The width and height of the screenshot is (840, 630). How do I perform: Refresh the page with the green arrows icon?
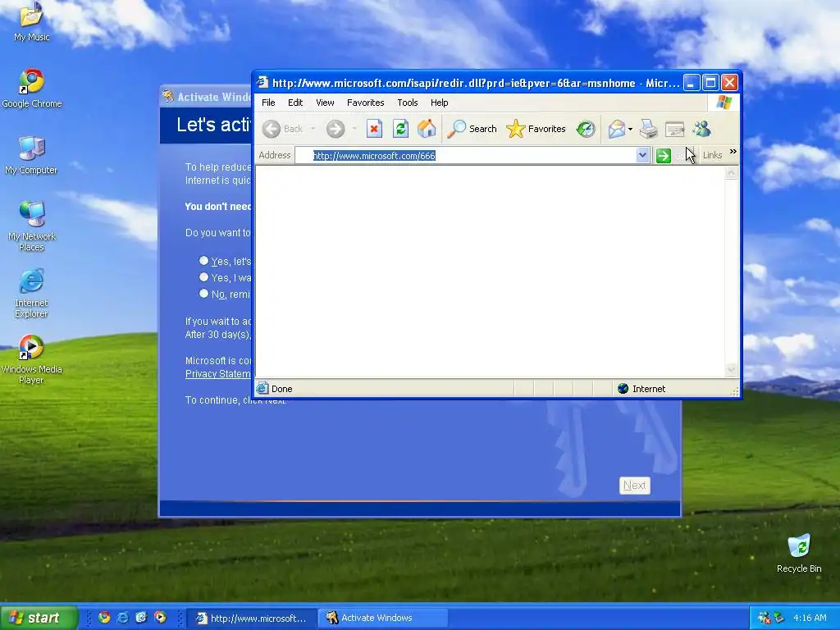coord(400,129)
